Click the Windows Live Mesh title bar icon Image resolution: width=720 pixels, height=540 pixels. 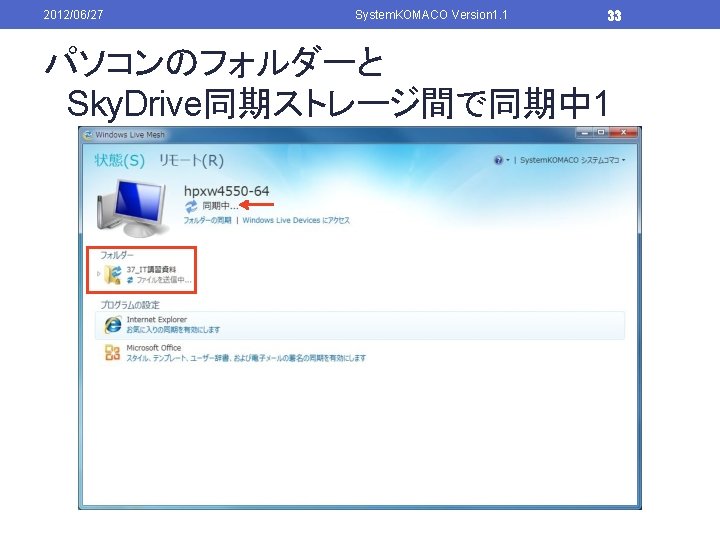88,135
